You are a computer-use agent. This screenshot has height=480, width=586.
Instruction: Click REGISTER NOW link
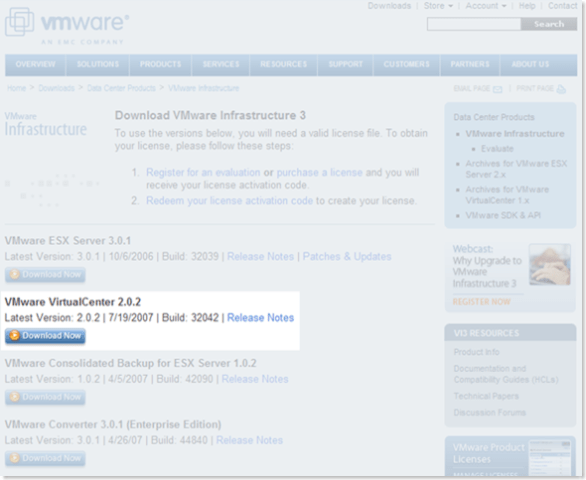click(481, 302)
